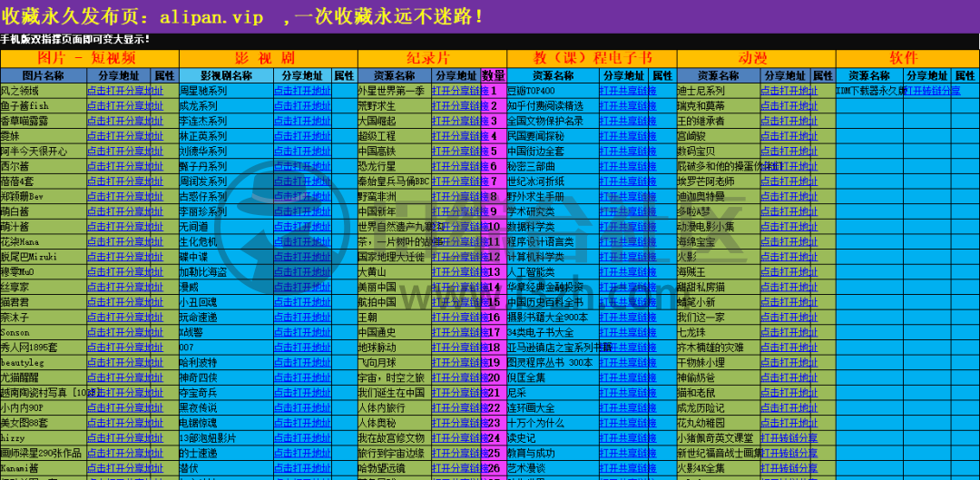Open the address link for 速度与激情 row 玩命速递
Image resolution: width=980 pixels, height=480 pixels.
coord(302,317)
